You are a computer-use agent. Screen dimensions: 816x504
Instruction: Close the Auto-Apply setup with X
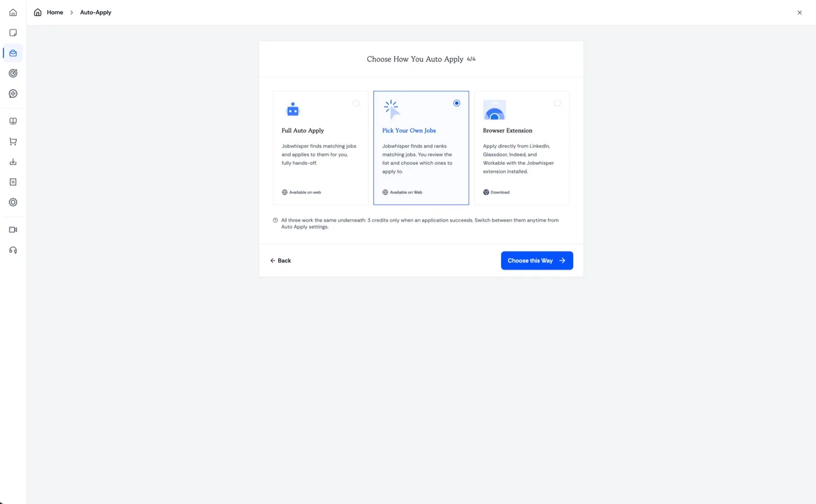click(x=800, y=12)
